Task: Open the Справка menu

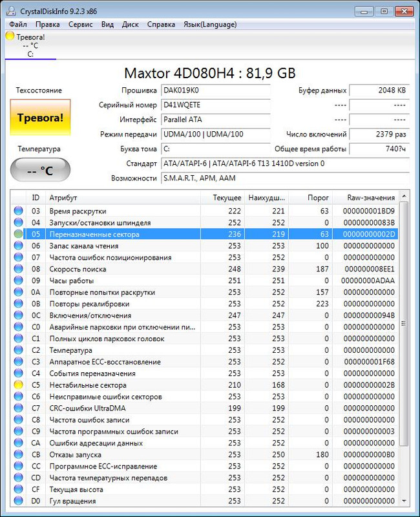Action: click(x=161, y=25)
